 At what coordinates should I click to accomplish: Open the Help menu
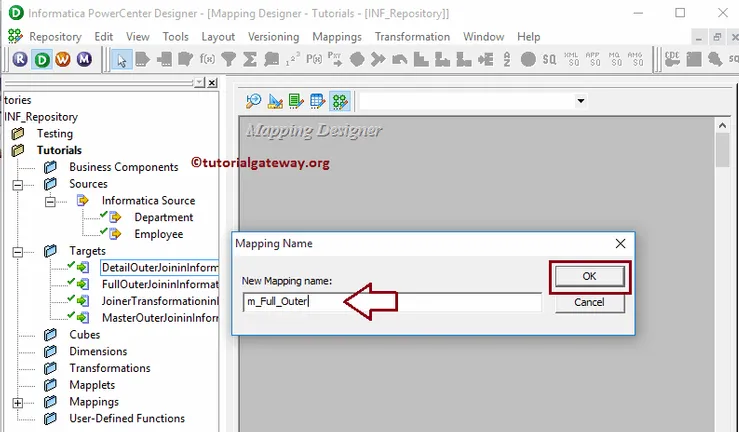[528, 37]
